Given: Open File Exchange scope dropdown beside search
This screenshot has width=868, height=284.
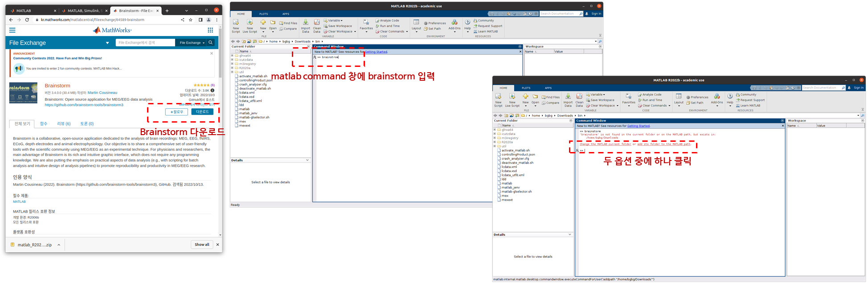Looking at the screenshot, I should pyautogui.click(x=192, y=43).
